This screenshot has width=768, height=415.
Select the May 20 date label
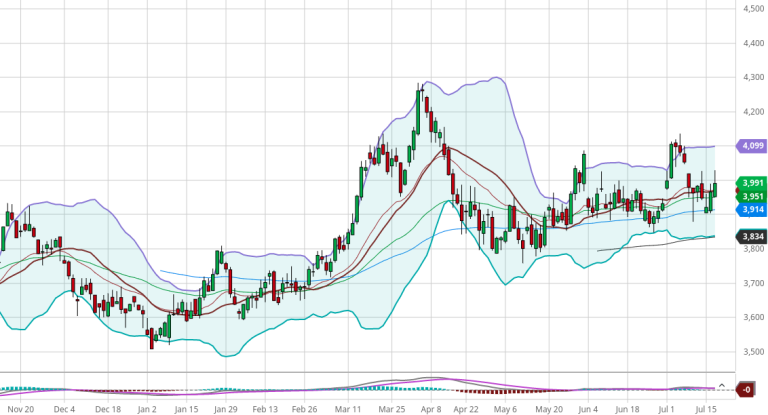tap(549, 409)
